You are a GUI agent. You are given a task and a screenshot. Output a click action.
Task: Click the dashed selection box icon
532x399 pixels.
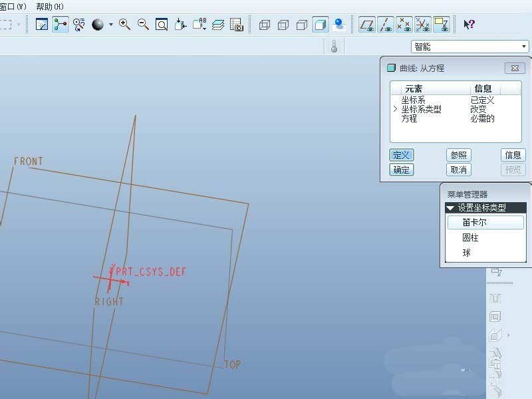[x=6, y=25]
